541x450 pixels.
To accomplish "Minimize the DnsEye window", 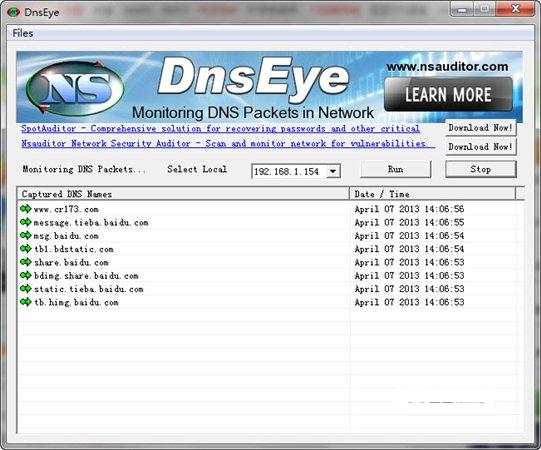I will click(462, 9).
